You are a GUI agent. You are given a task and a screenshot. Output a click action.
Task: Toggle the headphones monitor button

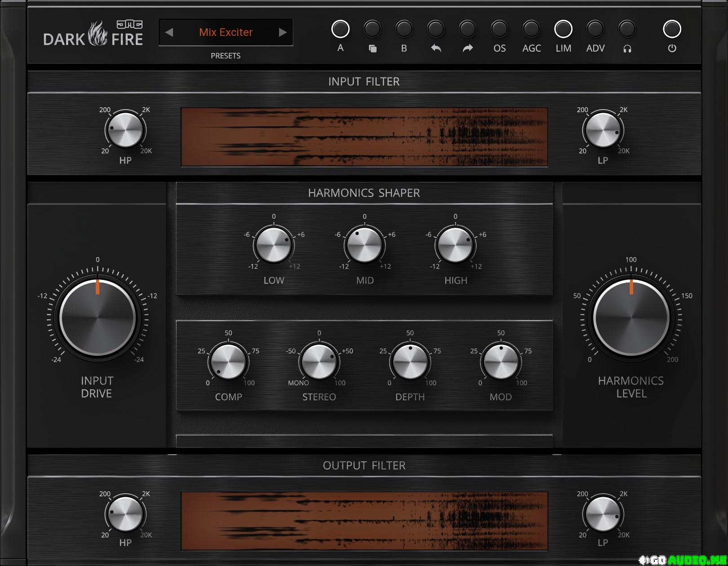pos(627,29)
